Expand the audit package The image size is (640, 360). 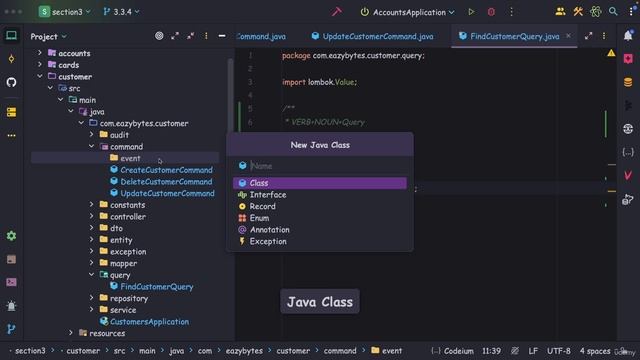91,134
